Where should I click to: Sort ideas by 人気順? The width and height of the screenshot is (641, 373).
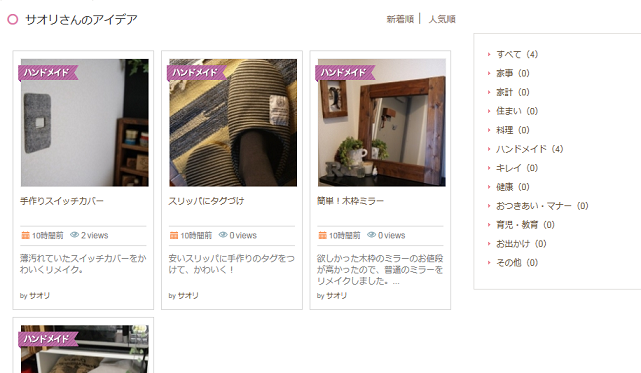442,19
